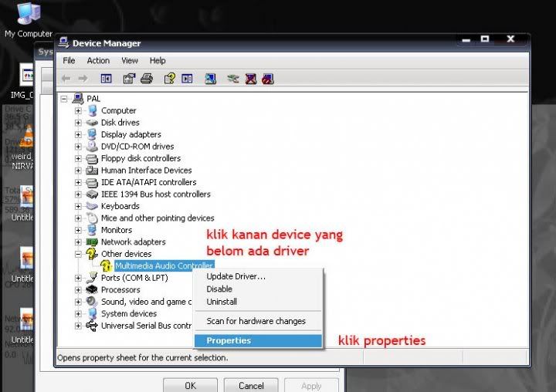The width and height of the screenshot is (556, 392).
Task: Click the Floppy disk controllers icon
Action: pos(92,158)
